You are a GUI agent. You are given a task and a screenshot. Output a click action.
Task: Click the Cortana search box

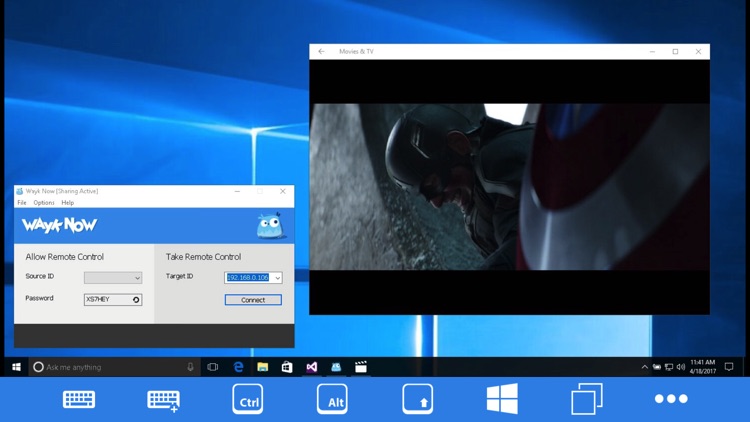coord(115,367)
